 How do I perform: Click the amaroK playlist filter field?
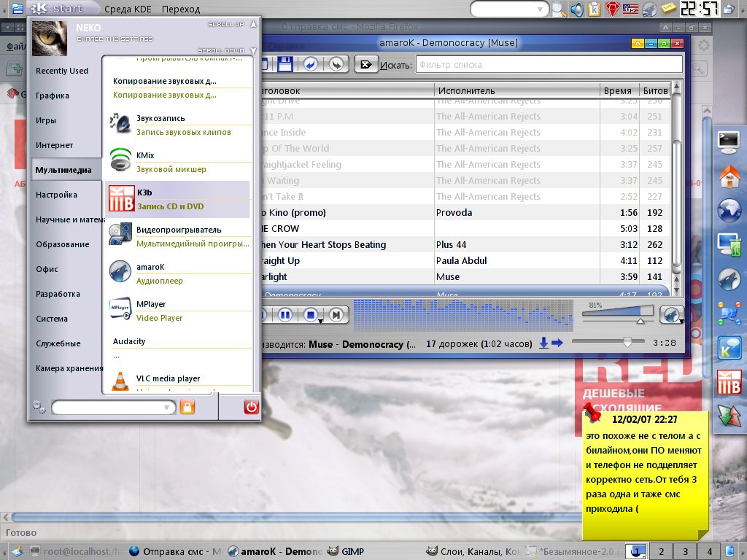[x=549, y=64]
